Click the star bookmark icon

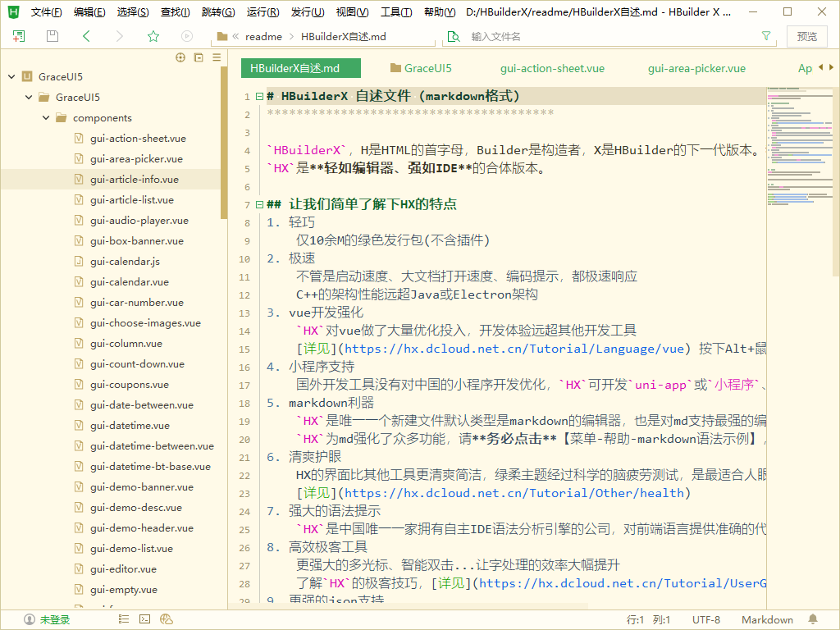(x=153, y=36)
